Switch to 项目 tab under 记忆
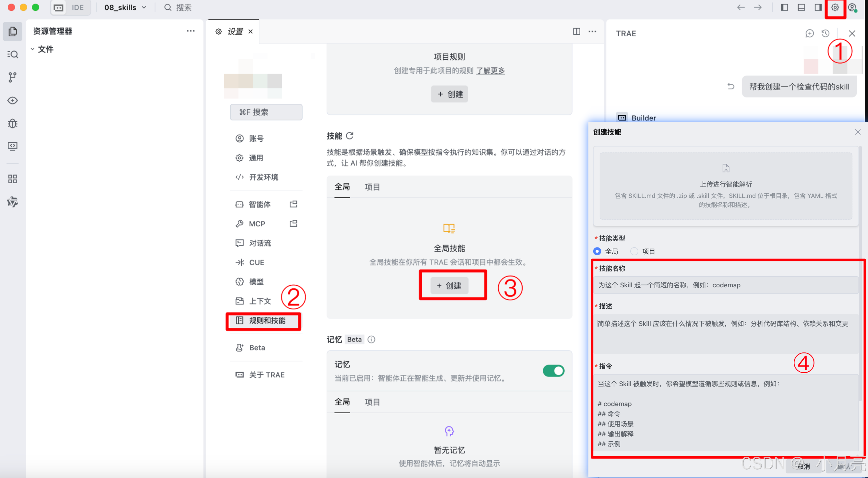Viewport: 868px width, 478px height. click(x=372, y=402)
